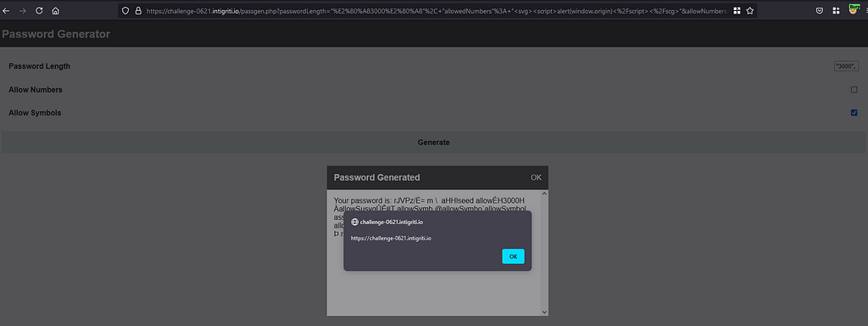
Task: Toggle the Allow Numbers checkbox
Action: pyautogui.click(x=854, y=90)
